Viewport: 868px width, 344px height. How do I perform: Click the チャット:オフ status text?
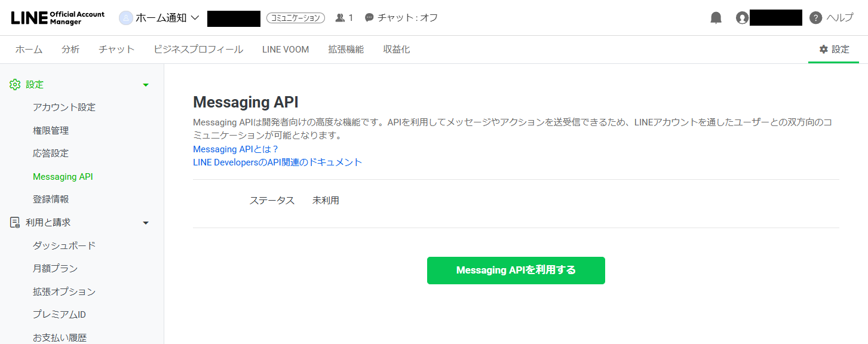[x=407, y=18]
